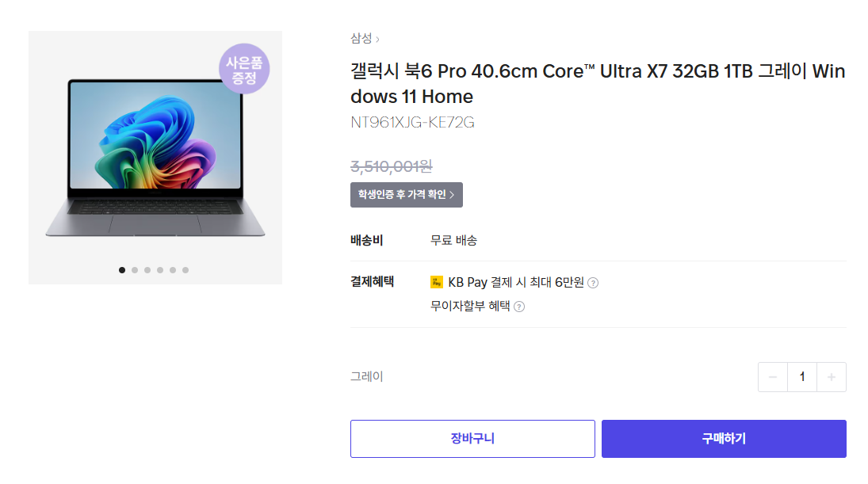The image size is (868, 484).
Task: Increase quantity with the plus button
Action: point(831,377)
